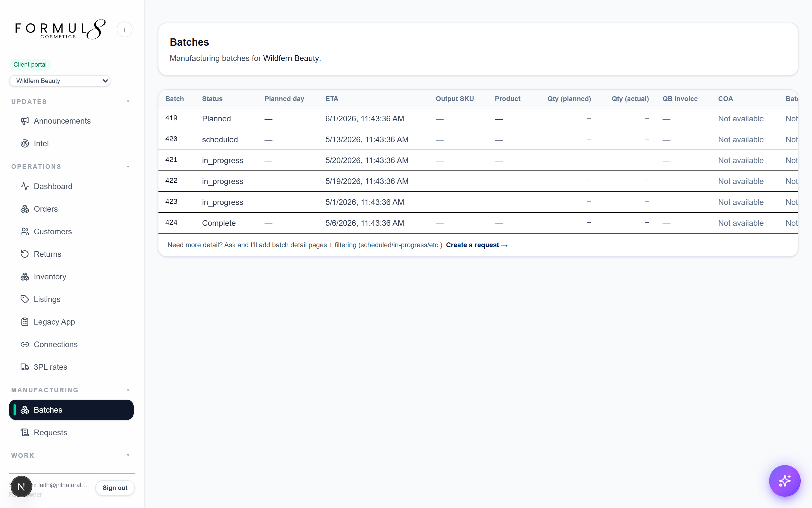Viewport: 812px width, 508px height.
Task: Navigate to Customers
Action: tap(71, 231)
